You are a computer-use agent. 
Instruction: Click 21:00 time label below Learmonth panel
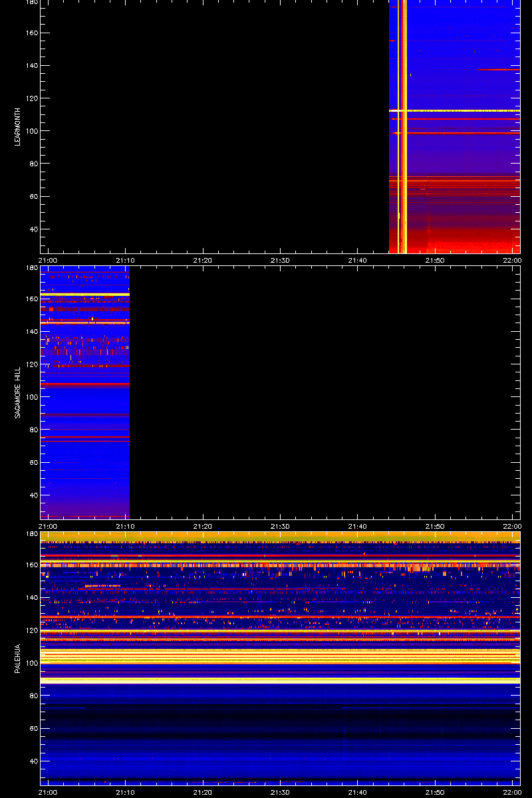pos(48,260)
